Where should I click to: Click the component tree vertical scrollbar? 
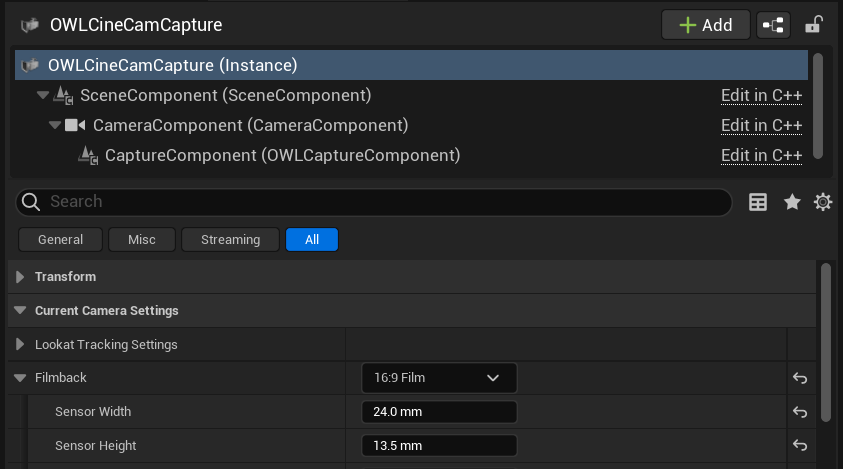(818, 105)
